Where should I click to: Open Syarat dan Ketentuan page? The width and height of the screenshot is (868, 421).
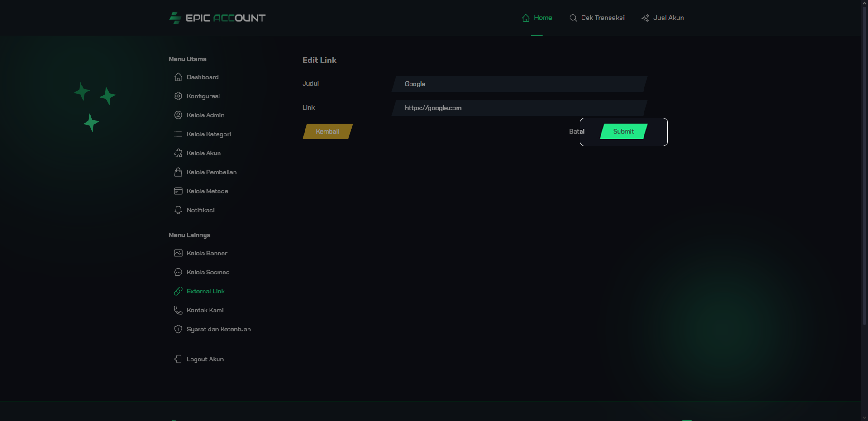click(x=213, y=329)
